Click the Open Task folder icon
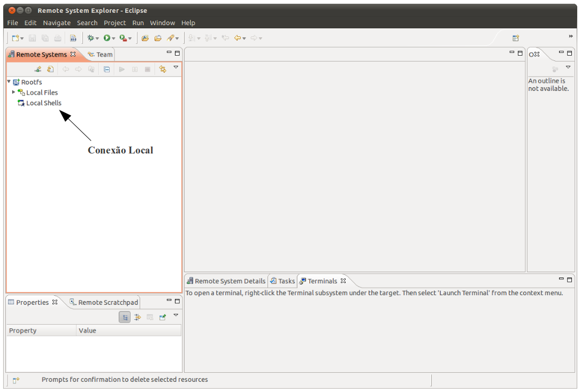 click(158, 38)
